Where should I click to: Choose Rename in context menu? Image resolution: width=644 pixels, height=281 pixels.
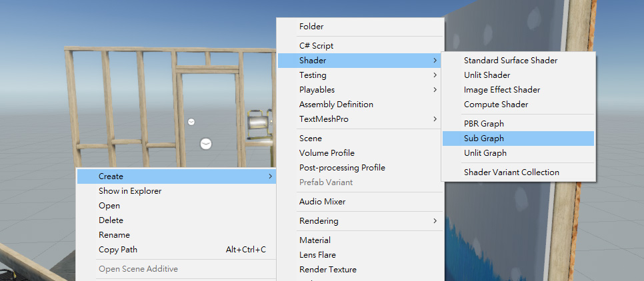point(114,235)
